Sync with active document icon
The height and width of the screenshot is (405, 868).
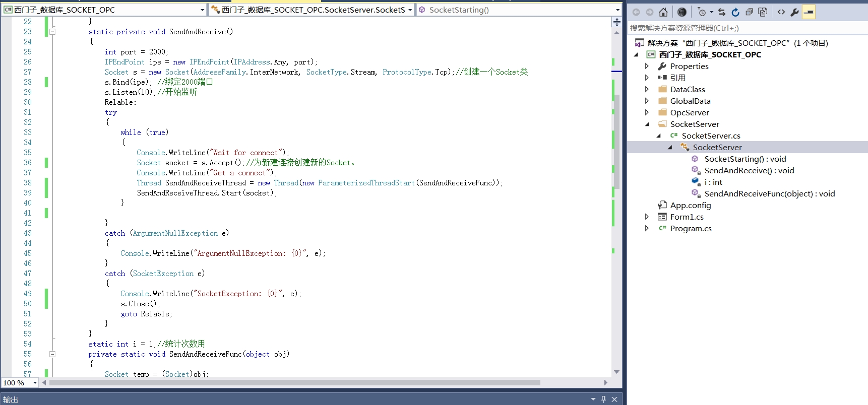722,12
